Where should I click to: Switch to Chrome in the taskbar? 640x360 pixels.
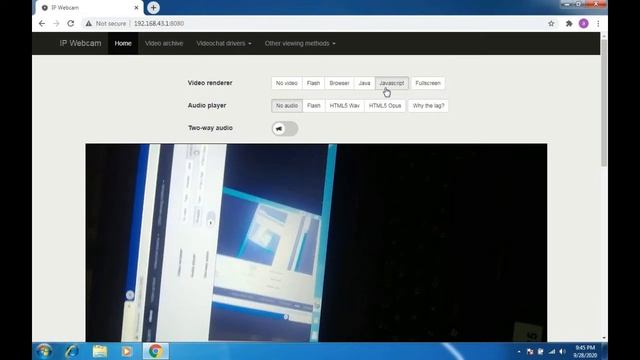[x=155, y=351]
